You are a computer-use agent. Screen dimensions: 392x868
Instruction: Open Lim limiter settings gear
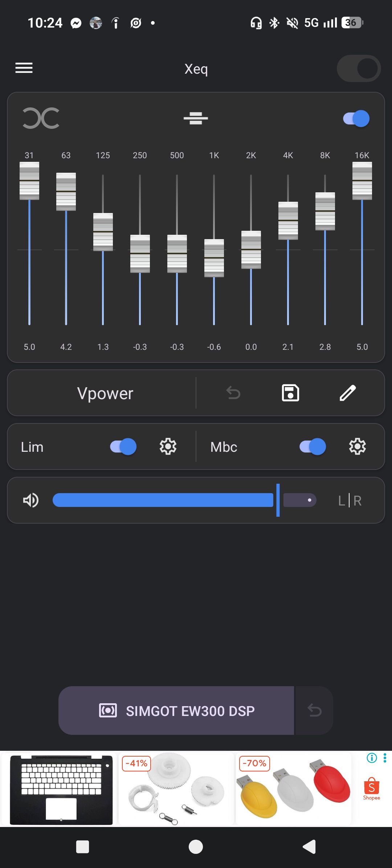click(168, 446)
